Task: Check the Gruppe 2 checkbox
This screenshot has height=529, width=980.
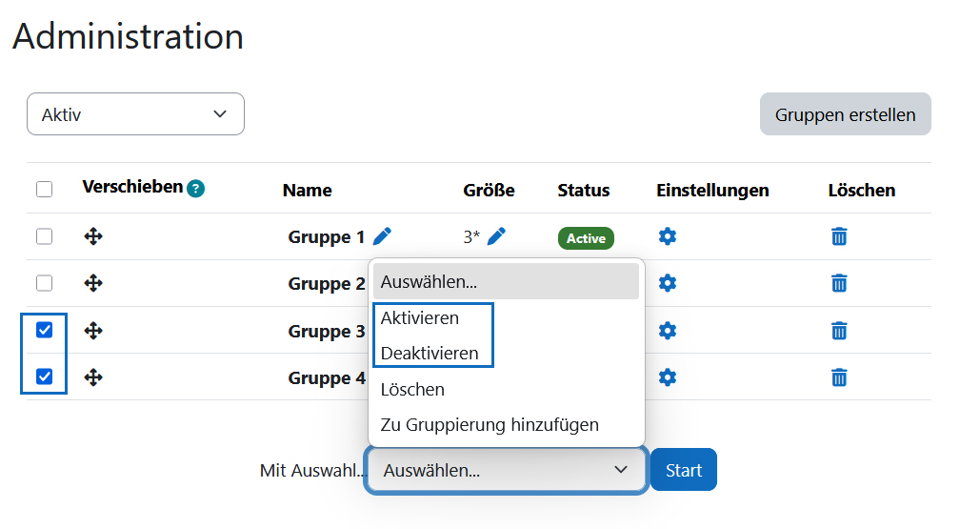Action: pos(45,283)
